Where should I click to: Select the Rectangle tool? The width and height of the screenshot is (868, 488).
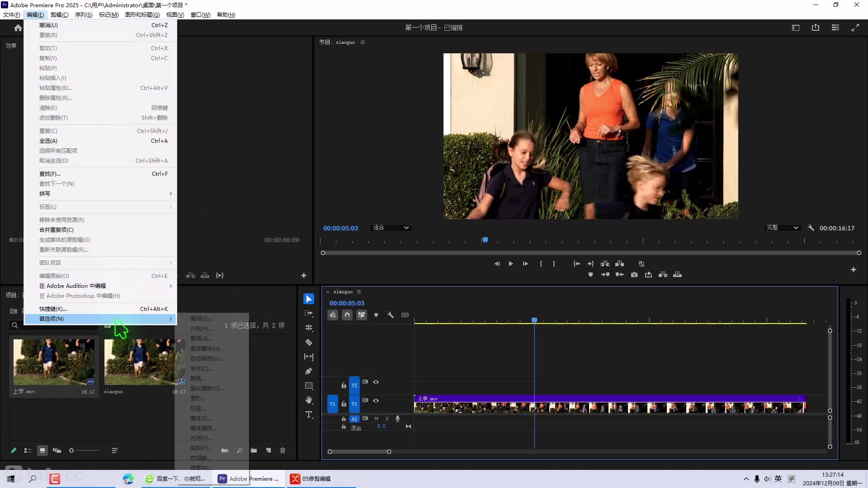click(x=309, y=385)
